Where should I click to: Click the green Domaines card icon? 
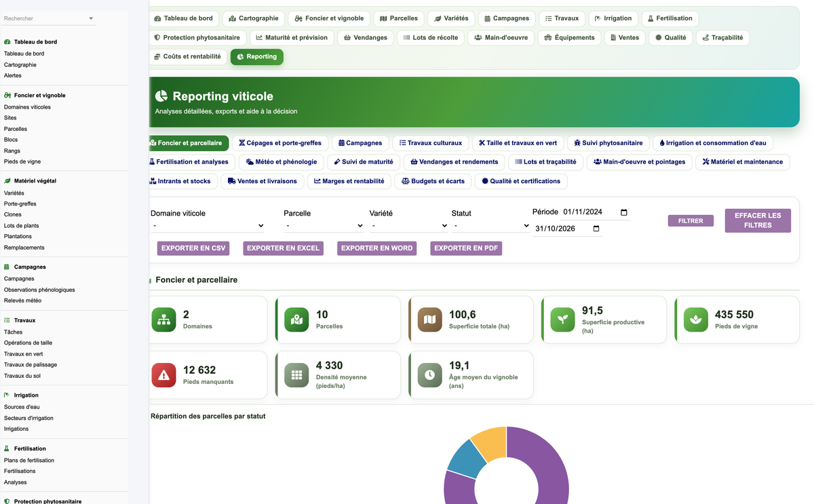click(x=163, y=319)
